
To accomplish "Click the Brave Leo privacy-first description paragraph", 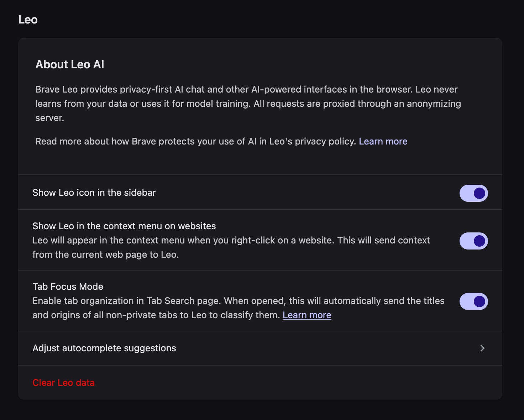I will [x=246, y=104].
